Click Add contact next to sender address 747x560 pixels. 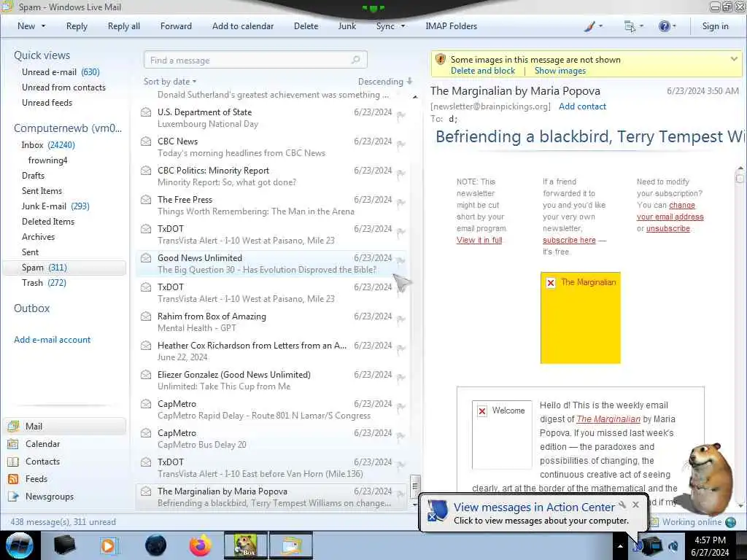[x=582, y=106]
